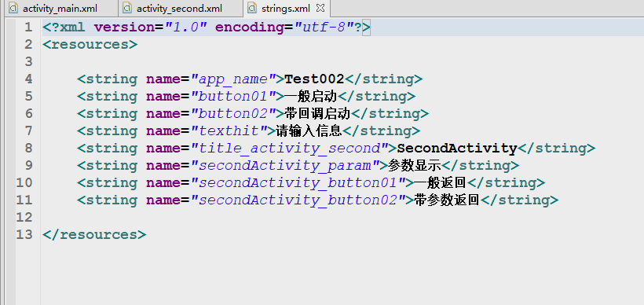
Task: Click the text 一般启动 on line 5
Action: (310, 96)
